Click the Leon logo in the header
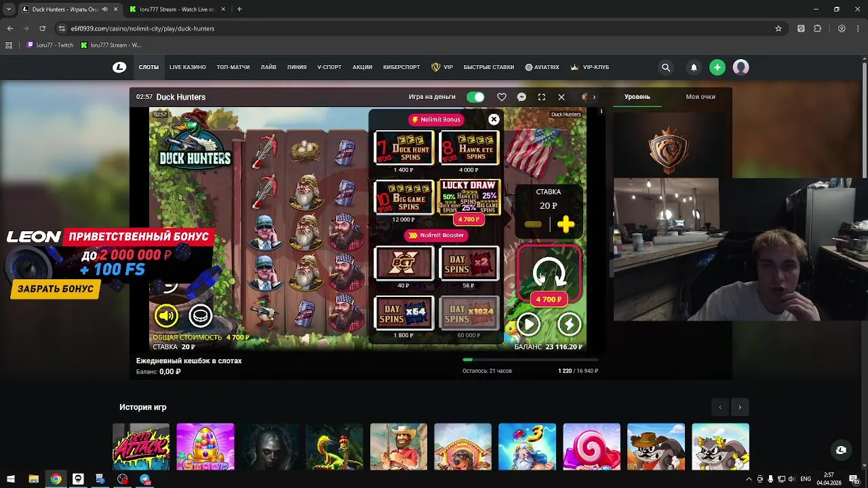 coord(119,67)
